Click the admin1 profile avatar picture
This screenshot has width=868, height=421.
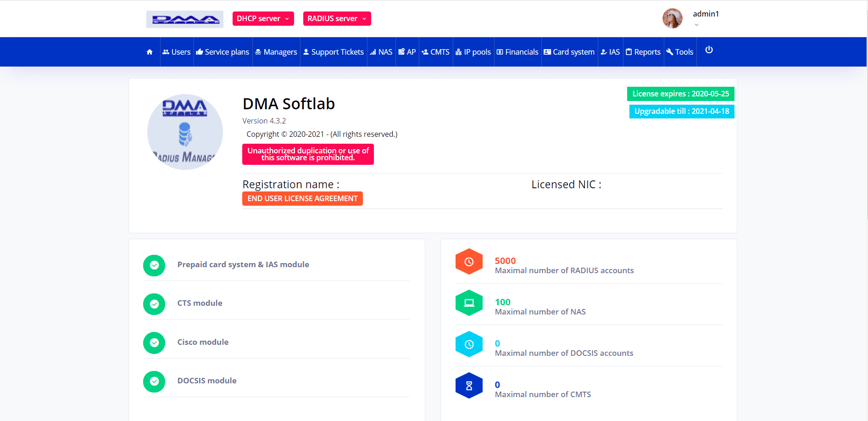[x=672, y=18]
